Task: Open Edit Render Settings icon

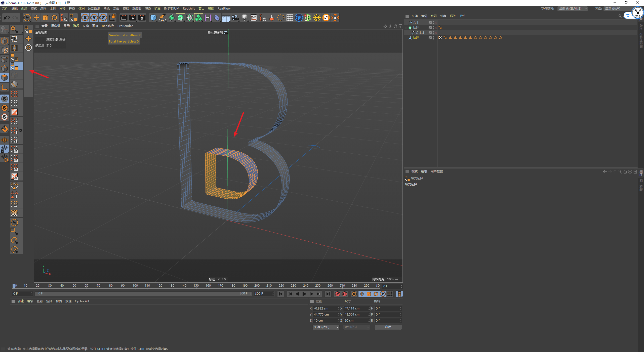Action: [x=142, y=18]
